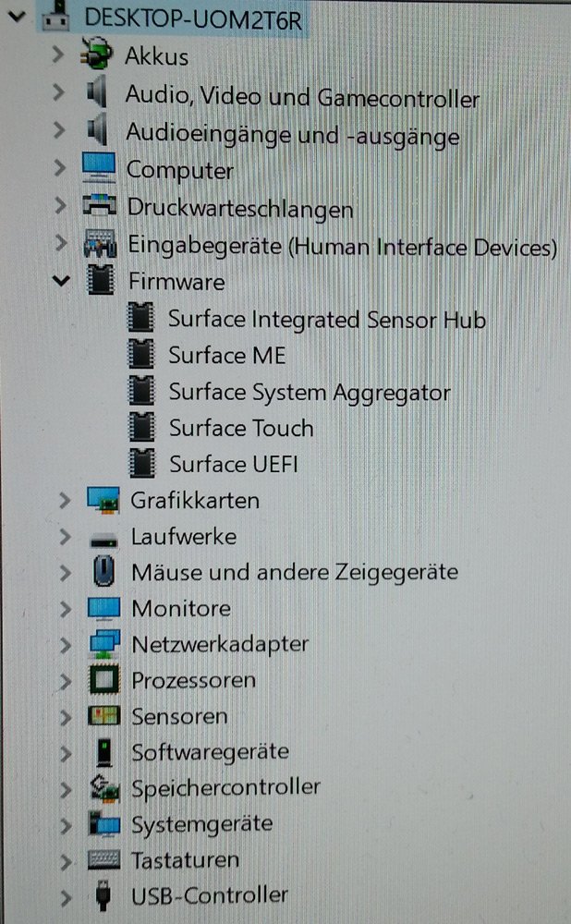Click the Netzwerkadapter network icon
The height and width of the screenshot is (924, 571).
[103, 644]
